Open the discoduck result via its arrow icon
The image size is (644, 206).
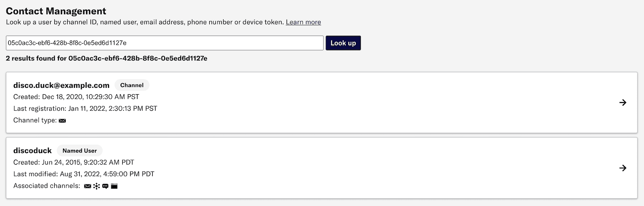tap(623, 168)
